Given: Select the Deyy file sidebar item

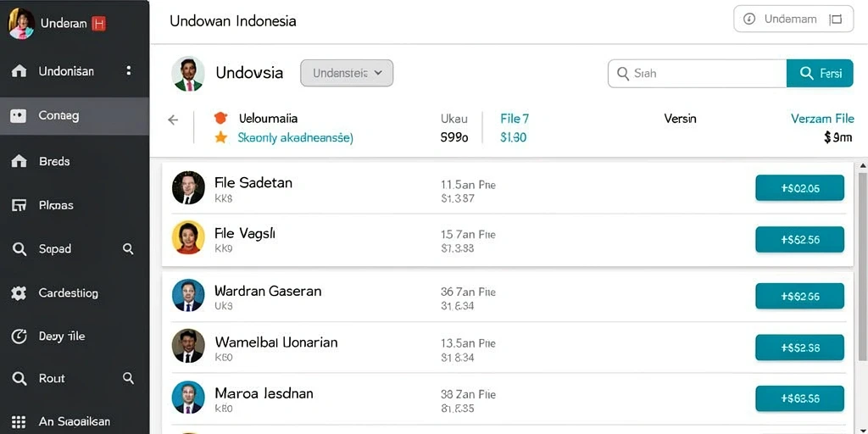Looking at the screenshot, I should (75, 337).
